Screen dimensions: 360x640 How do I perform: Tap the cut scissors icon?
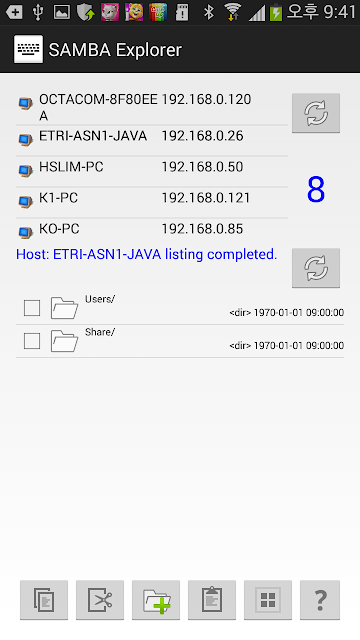pyautogui.click(x=100, y=600)
